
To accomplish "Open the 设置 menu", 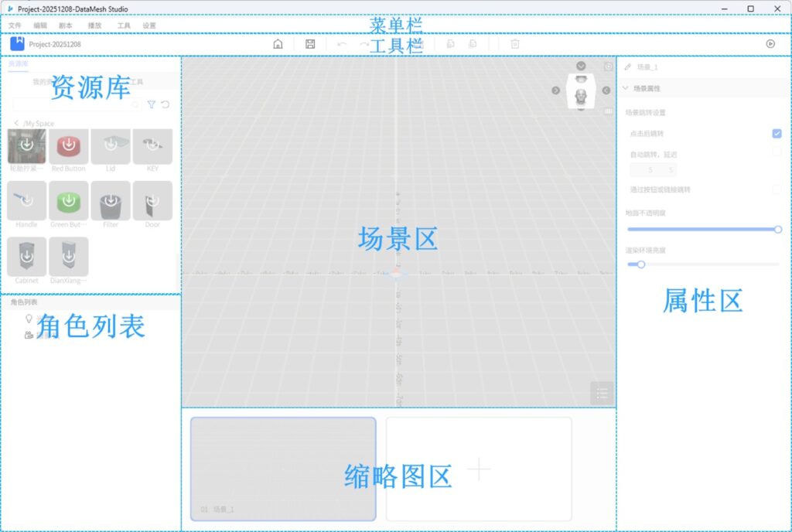I will click(149, 26).
